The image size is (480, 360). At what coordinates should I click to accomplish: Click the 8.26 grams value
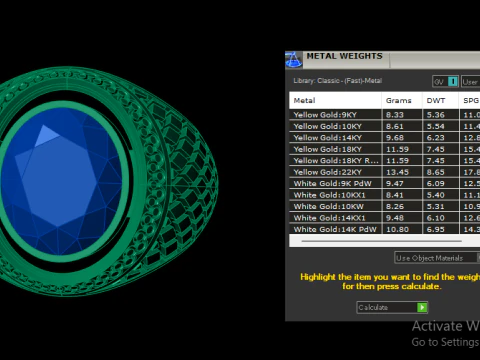(395, 206)
